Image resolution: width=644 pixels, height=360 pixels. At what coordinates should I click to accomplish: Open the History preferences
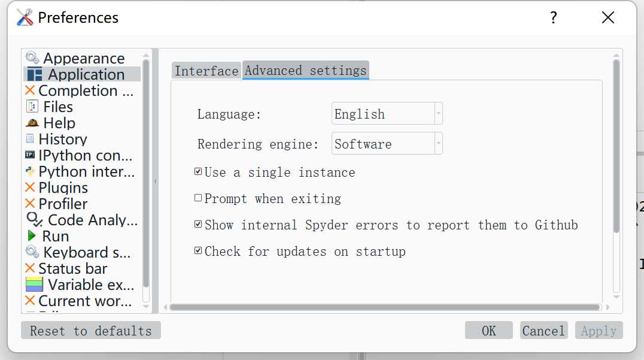[62, 139]
